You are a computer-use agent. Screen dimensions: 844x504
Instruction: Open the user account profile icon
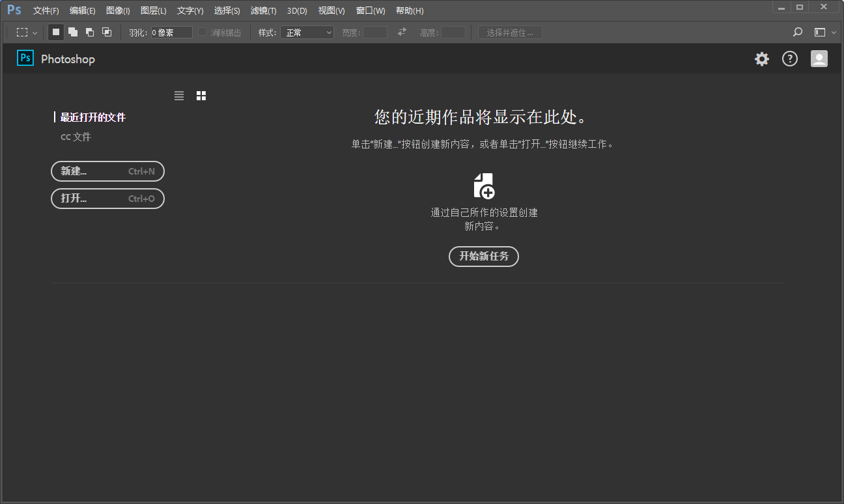[819, 59]
